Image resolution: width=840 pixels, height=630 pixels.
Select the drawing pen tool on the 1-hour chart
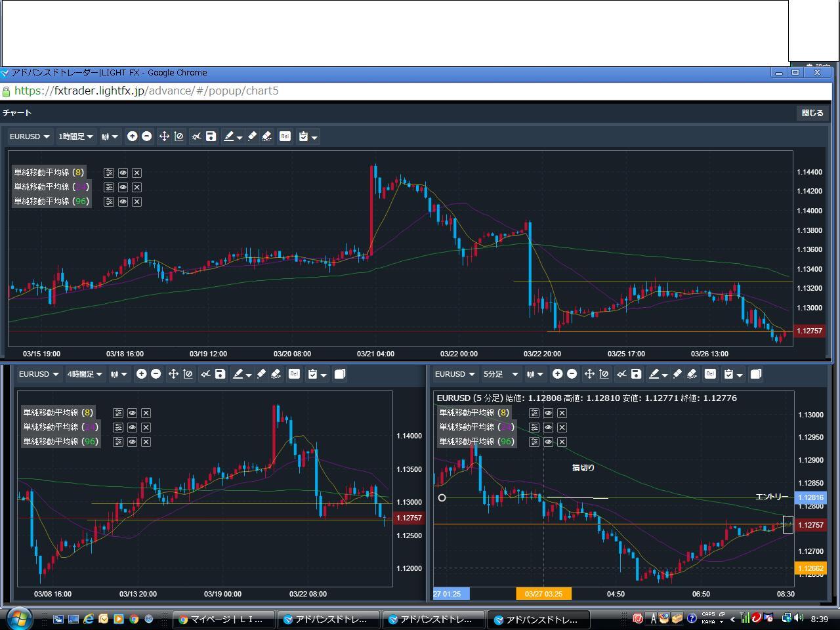(x=228, y=136)
